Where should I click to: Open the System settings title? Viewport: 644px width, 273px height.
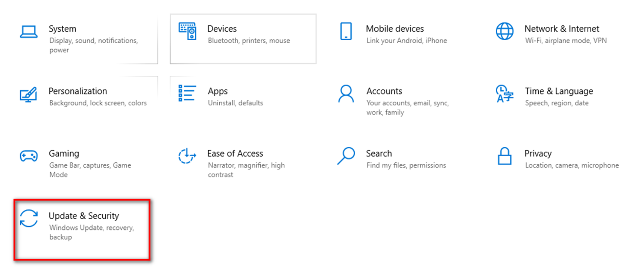tap(62, 29)
